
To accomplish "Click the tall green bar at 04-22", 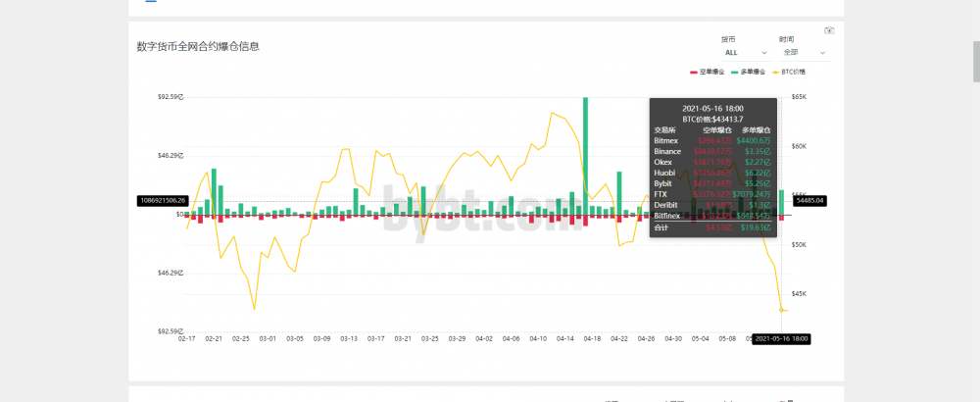I will pyautogui.click(x=619, y=193).
